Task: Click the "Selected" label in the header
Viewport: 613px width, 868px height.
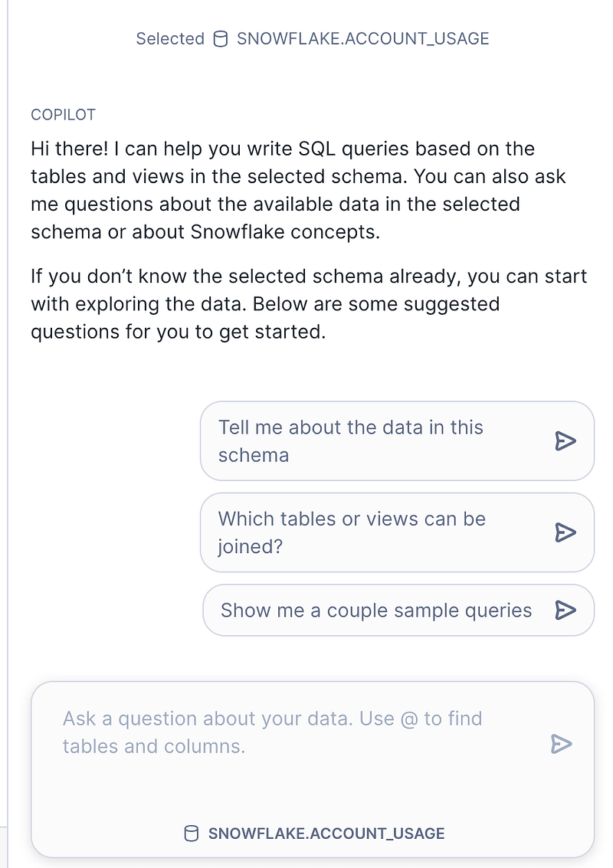Action: tap(170, 39)
